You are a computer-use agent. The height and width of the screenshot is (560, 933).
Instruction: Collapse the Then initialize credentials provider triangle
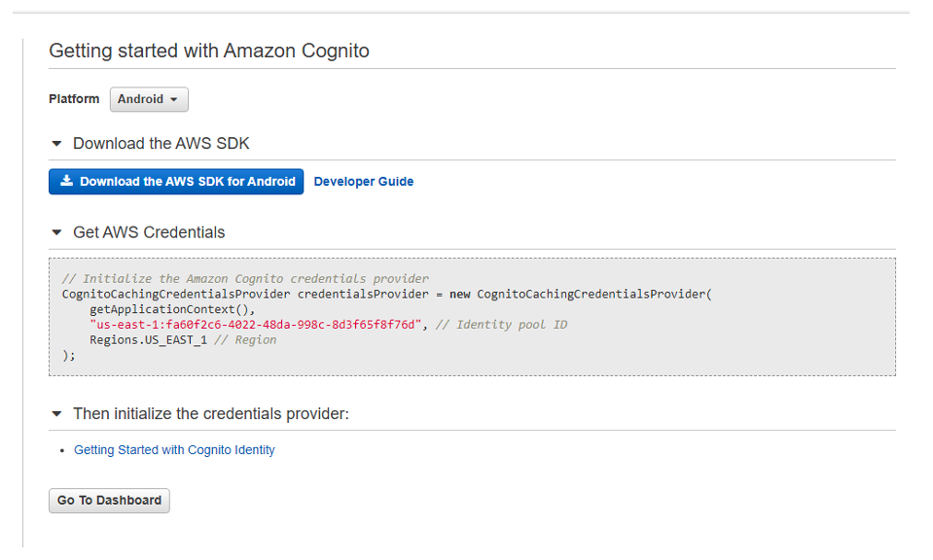[56, 414]
